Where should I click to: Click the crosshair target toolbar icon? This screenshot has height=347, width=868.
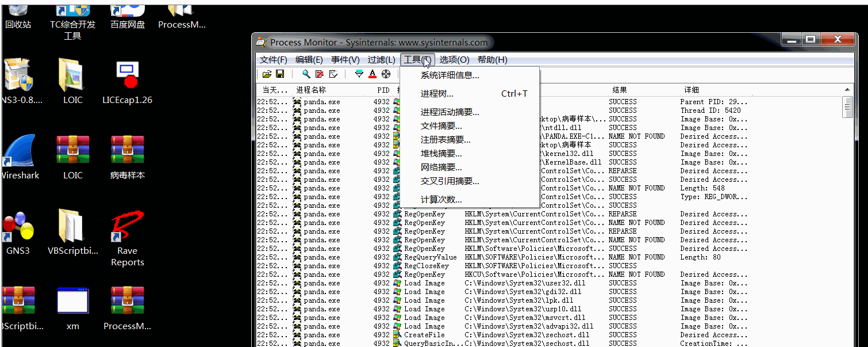[386, 74]
